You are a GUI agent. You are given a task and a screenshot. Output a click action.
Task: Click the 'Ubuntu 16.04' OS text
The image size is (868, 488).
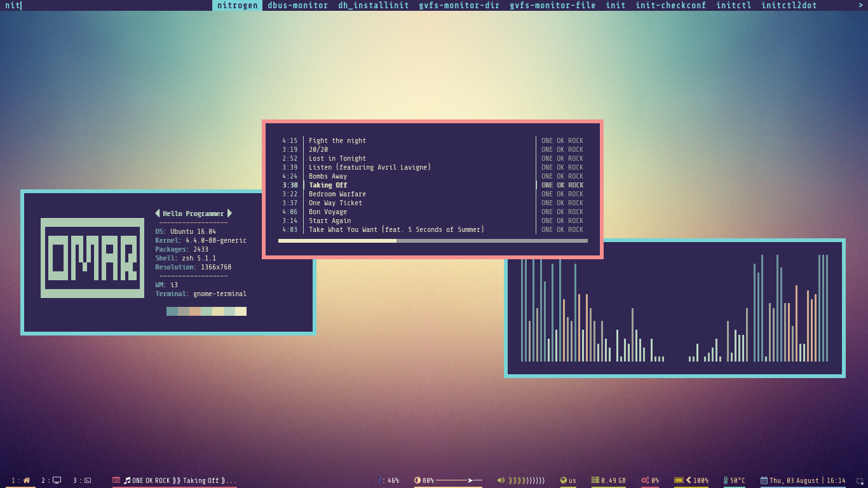coord(193,232)
